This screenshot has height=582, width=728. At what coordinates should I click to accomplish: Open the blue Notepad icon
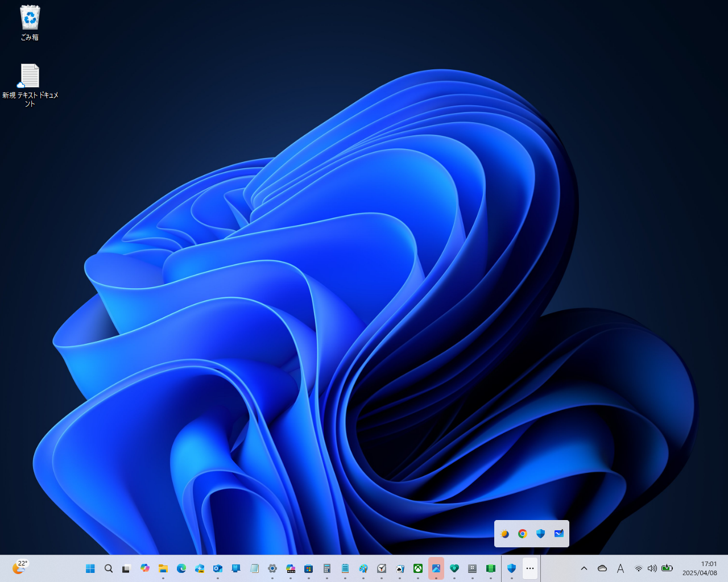tap(345, 568)
